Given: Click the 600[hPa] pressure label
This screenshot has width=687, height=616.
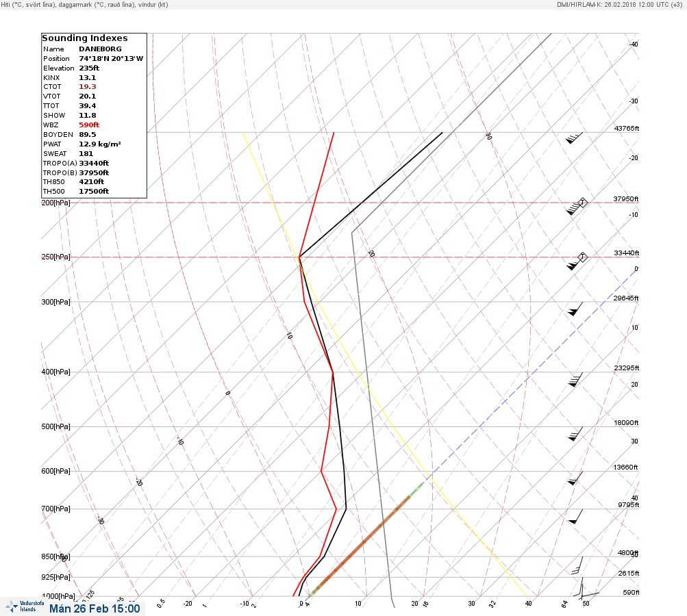Looking at the screenshot, I should pyautogui.click(x=55, y=471).
